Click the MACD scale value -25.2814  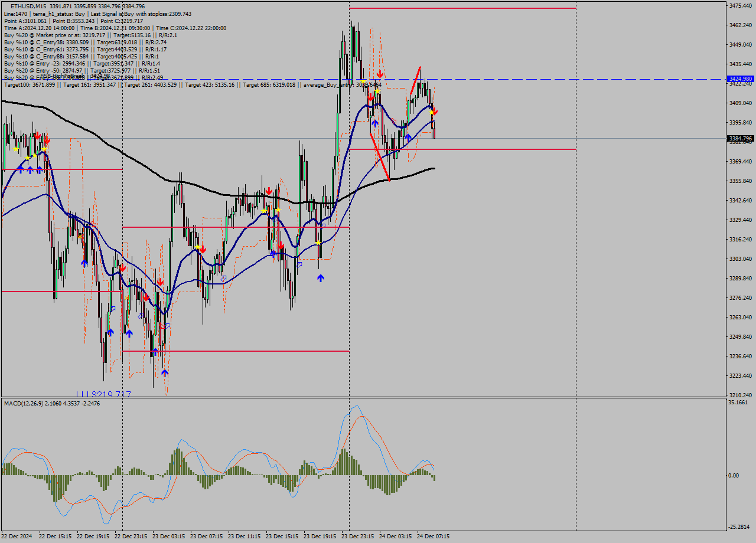click(x=739, y=526)
